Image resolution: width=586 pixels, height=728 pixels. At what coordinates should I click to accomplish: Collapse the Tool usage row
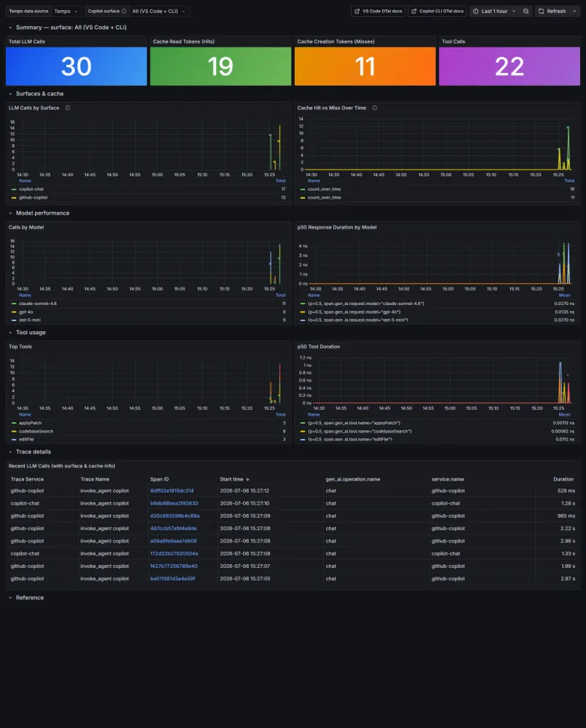(10, 333)
